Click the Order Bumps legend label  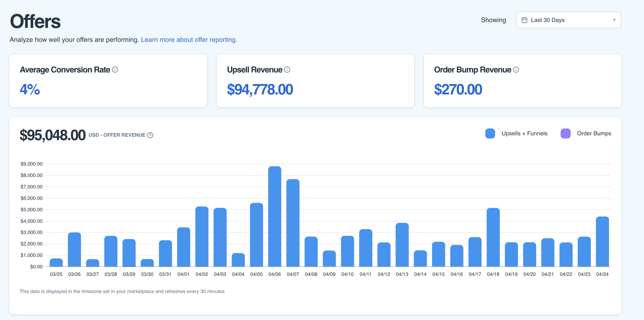[x=594, y=133]
